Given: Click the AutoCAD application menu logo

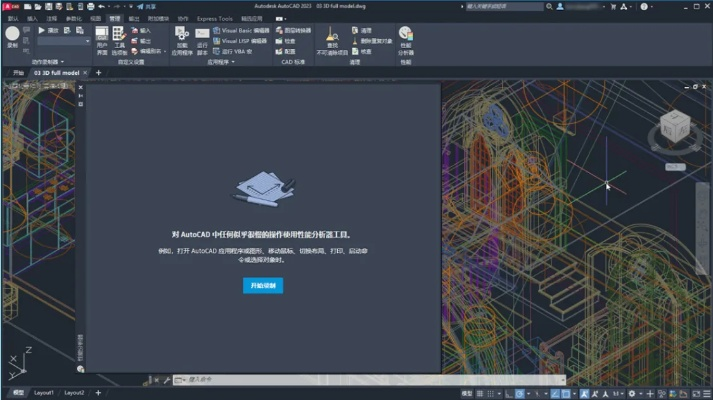Looking at the screenshot, I should [x=11, y=6].
